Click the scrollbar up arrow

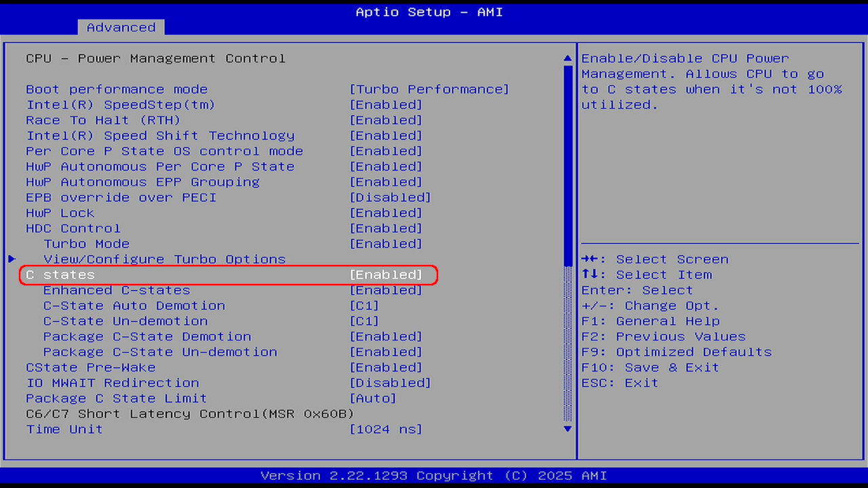click(x=568, y=59)
